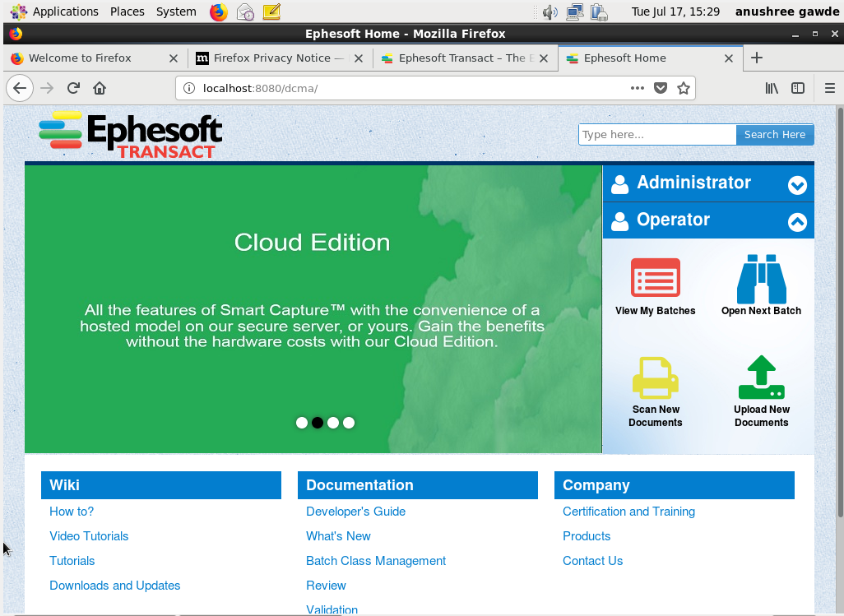
Task: Close the Ephesoft Transact tab
Action: 544,58
